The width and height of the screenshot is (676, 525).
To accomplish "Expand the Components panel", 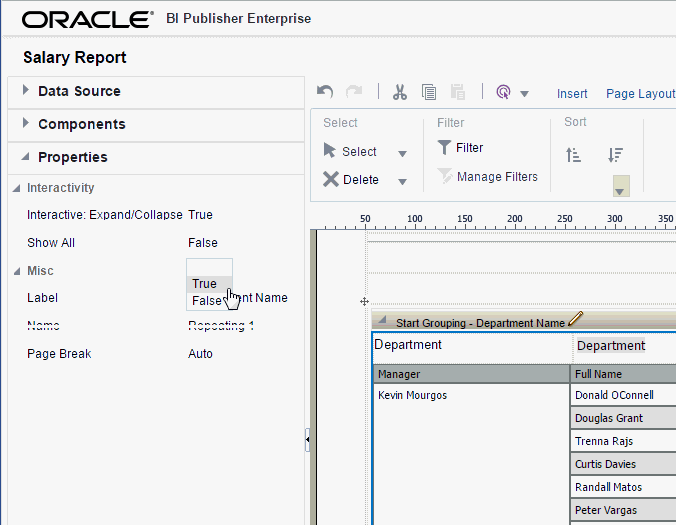I will pyautogui.click(x=25, y=123).
